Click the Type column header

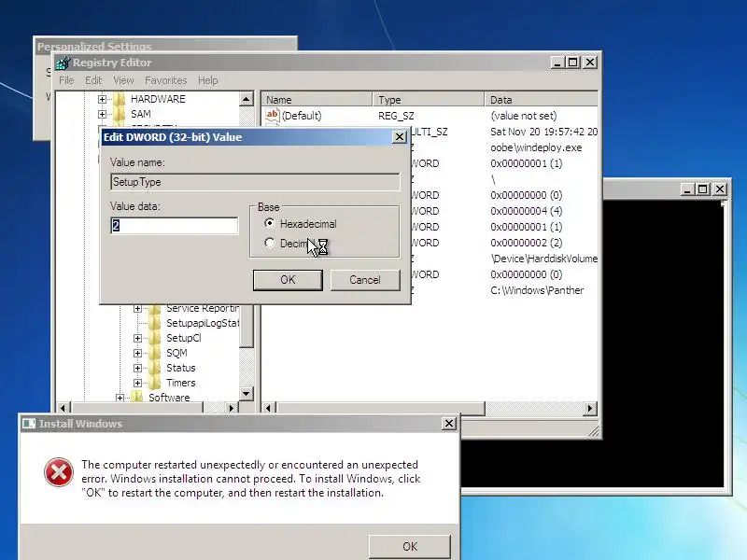coord(428,100)
